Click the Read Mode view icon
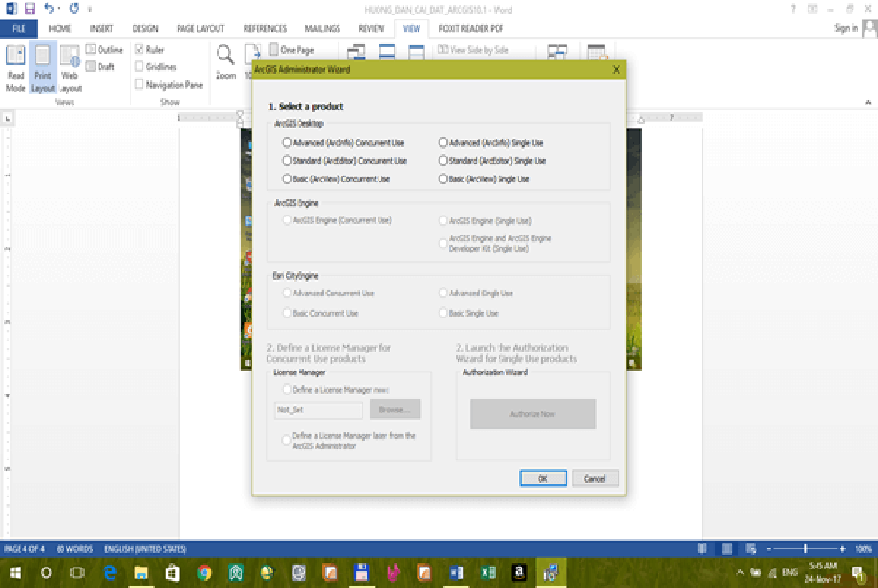878x588 pixels. coord(16,66)
